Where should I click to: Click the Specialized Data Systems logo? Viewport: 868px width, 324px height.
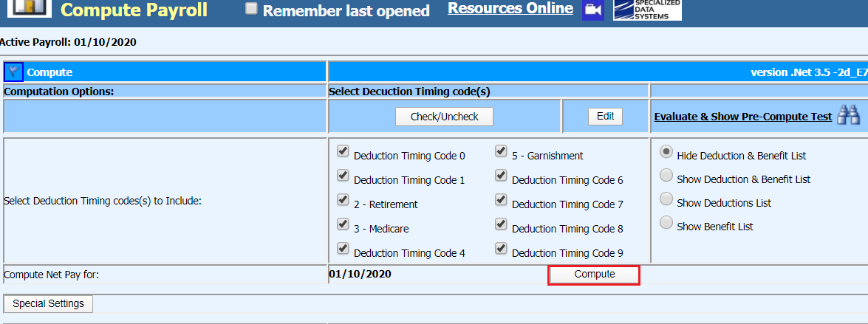pos(647,10)
